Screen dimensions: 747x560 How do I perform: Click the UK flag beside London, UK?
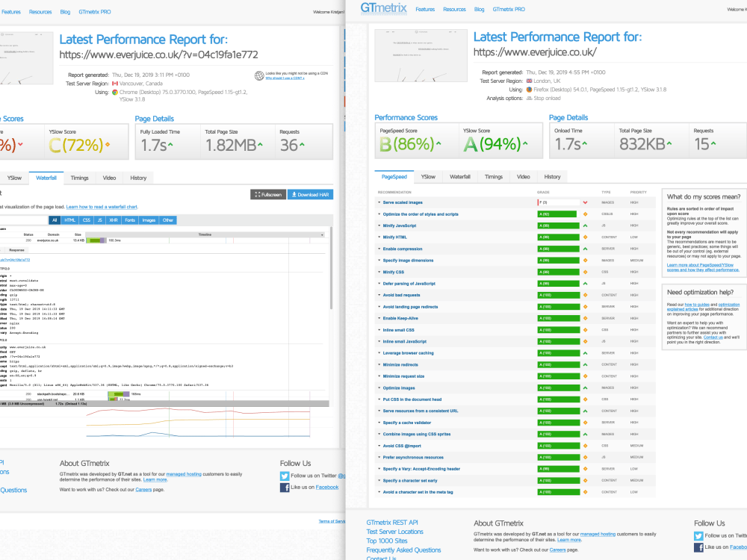[529, 81]
